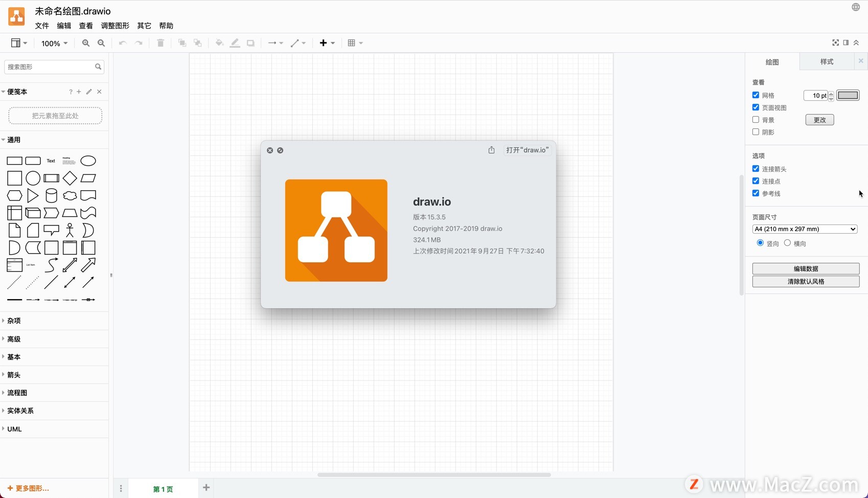Add a new page with plus button
The image size is (868, 498).
click(x=207, y=488)
